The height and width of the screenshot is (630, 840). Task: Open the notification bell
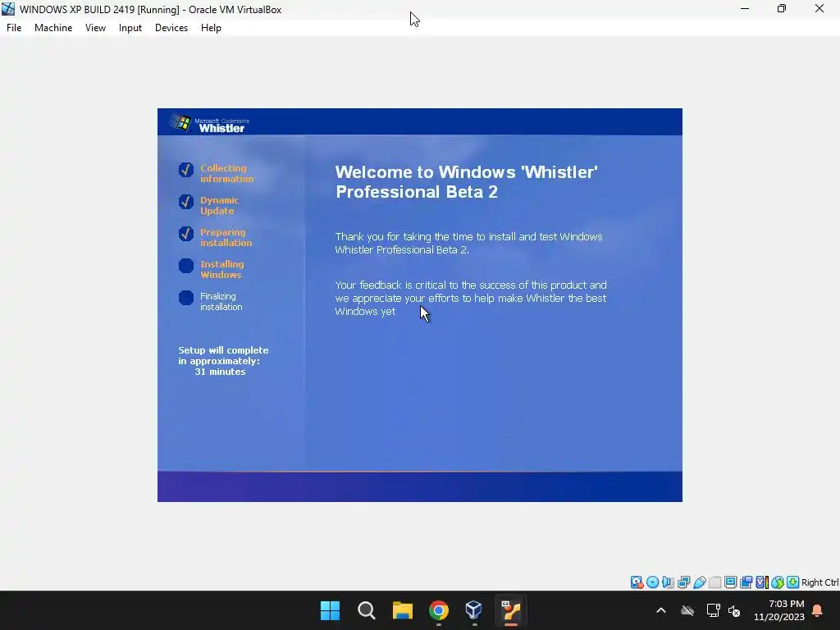pyautogui.click(x=818, y=610)
